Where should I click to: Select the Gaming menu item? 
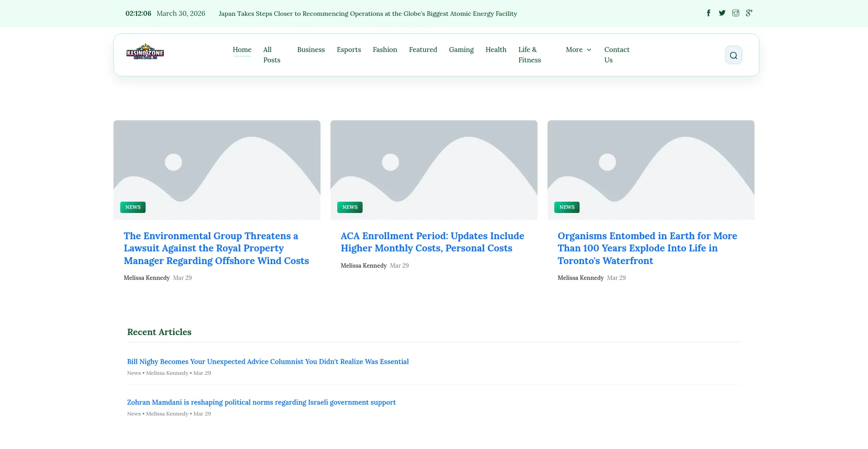[x=461, y=50]
